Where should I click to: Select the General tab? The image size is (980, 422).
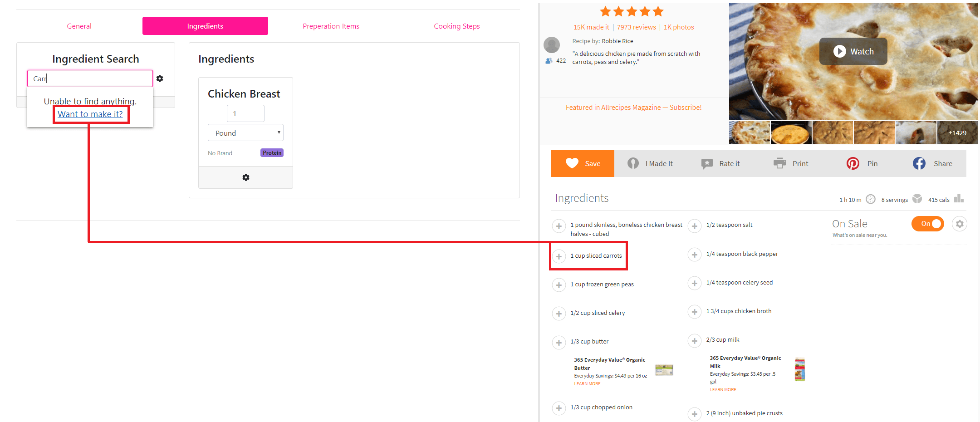coord(79,26)
